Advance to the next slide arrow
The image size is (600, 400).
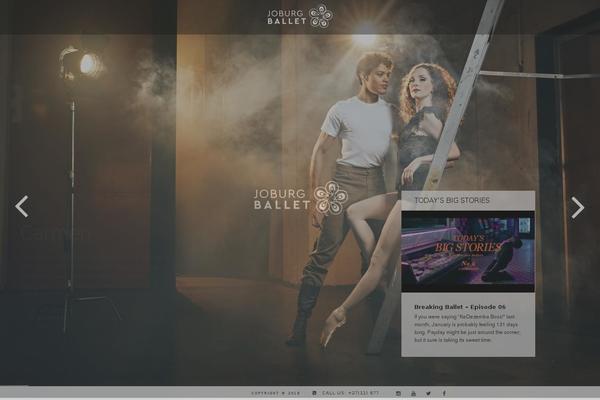[577, 207]
